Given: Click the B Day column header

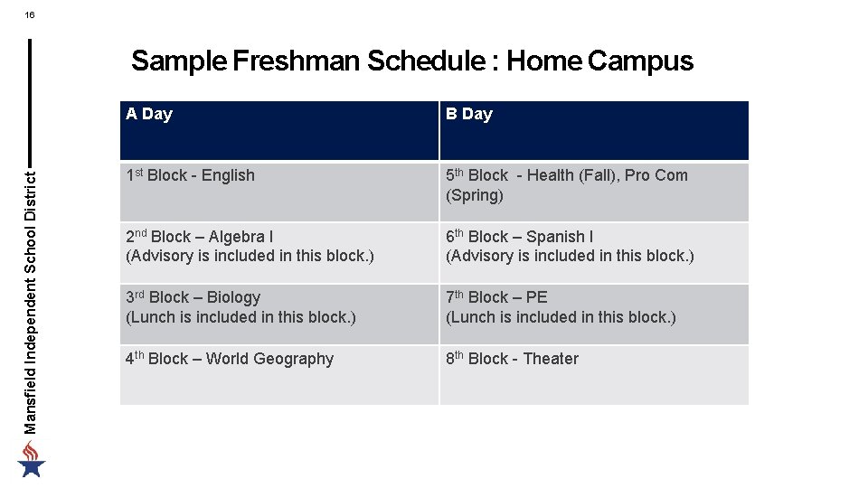Looking at the screenshot, I should [x=469, y=114].
